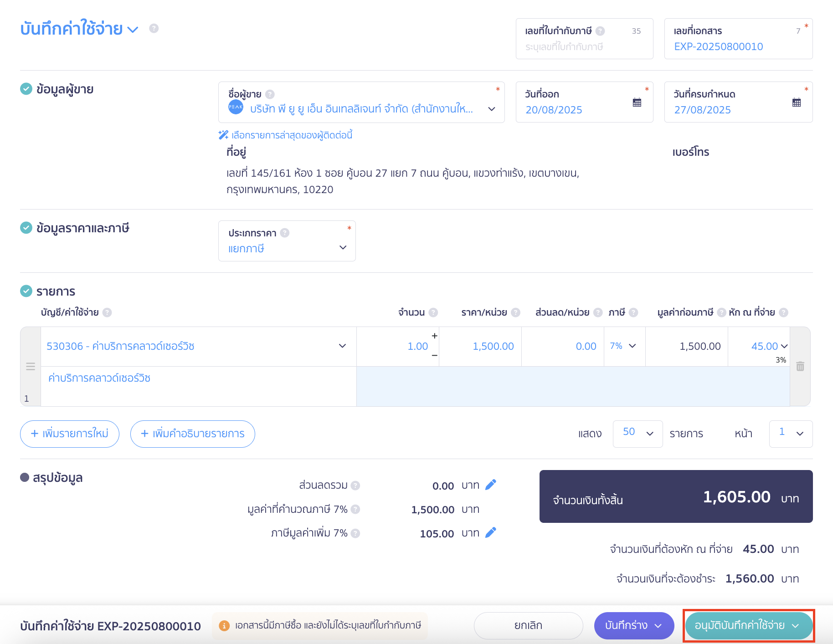Image resolution: width=833 pixels, height=644 pixels.
Task: Edit total discount with pencil icon
Action: (x=491, y=485)
